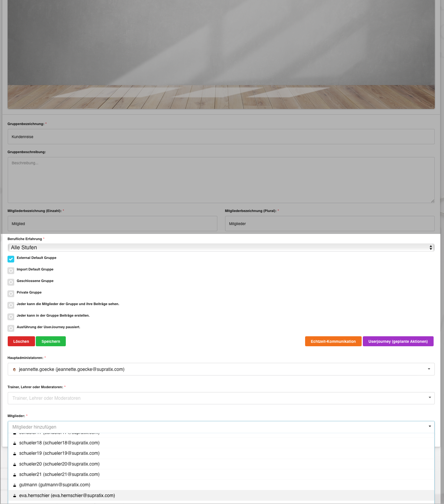Click jeannette.goecke avatar icon
The image size is (444, 504).
[15, 369]
